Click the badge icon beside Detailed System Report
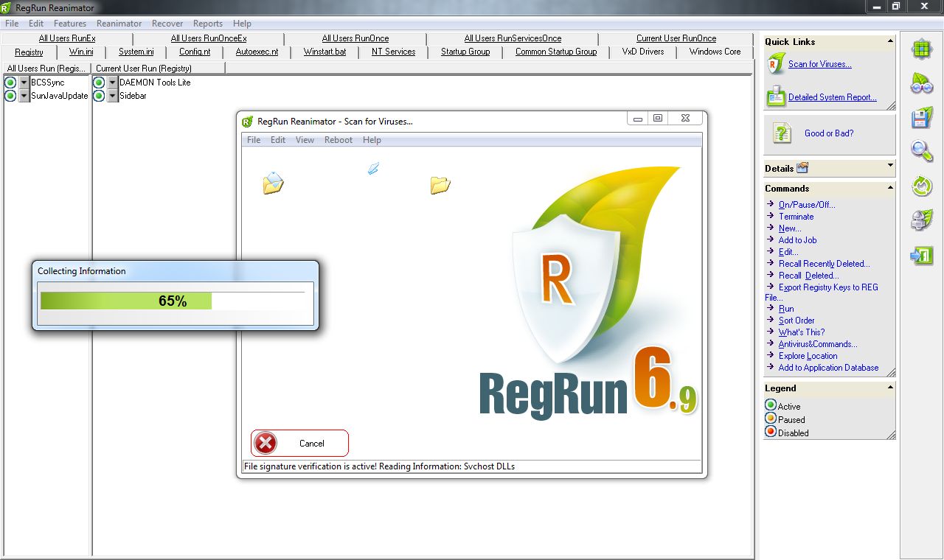944x560 pixels. click(x=777, y=97)
